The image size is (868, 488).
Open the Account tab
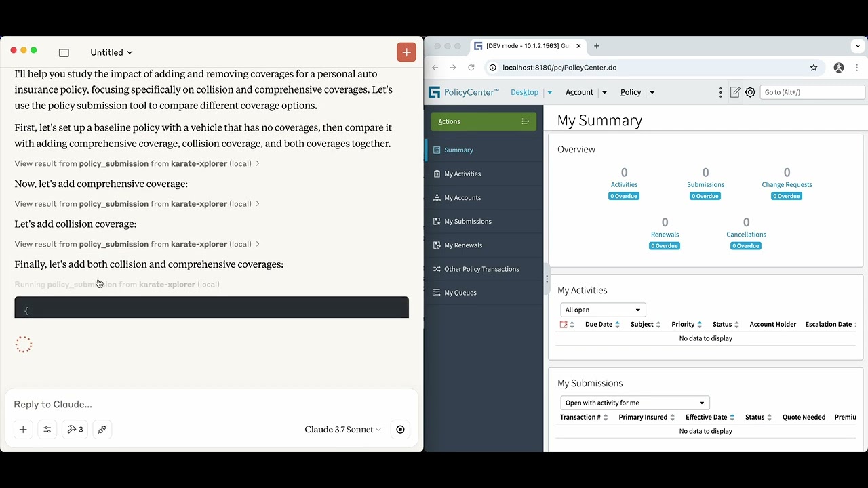pos(579,92)
